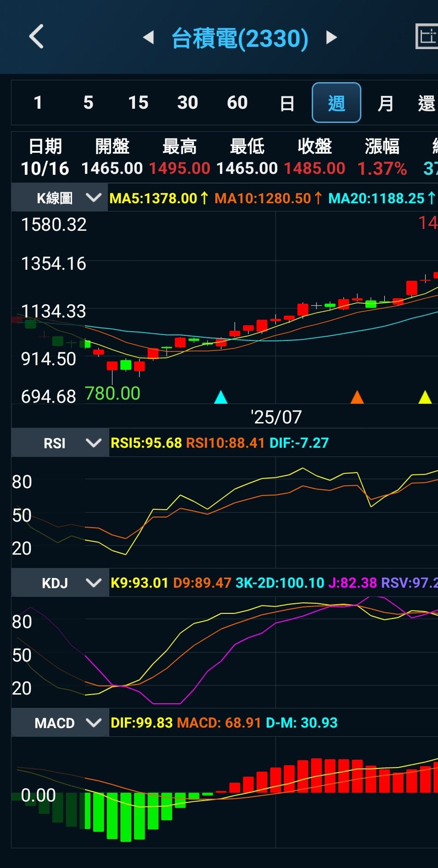Switch to the monthly 月 chart tab
Viewport: 438px width, 868px height.
[386, 103]
